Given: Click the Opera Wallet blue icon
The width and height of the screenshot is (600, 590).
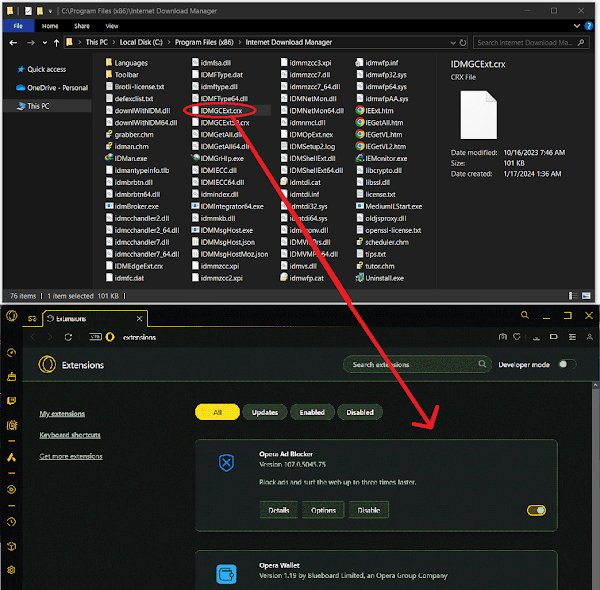Looking at the screenshot, I should point(226,574).
